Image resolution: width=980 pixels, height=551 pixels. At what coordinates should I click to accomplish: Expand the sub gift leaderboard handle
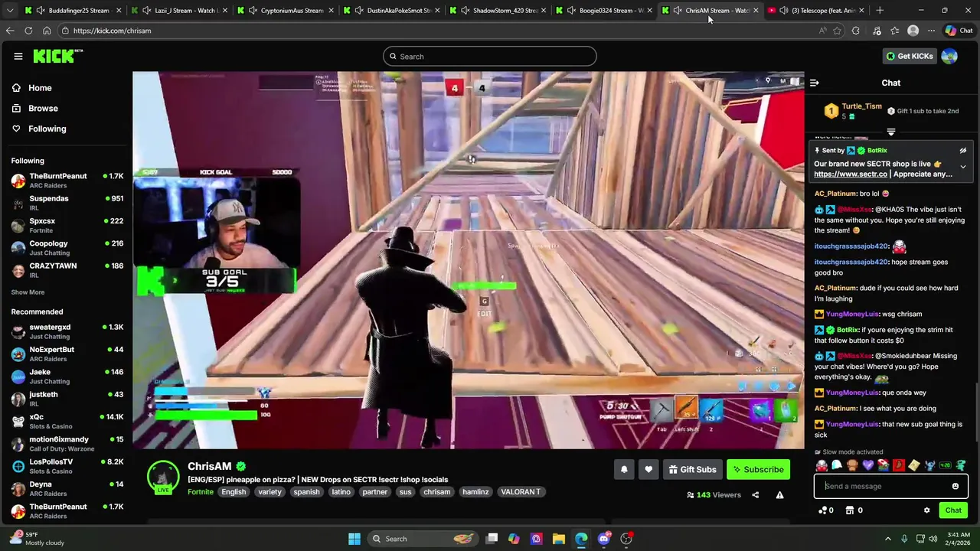(x=890, y=132)
